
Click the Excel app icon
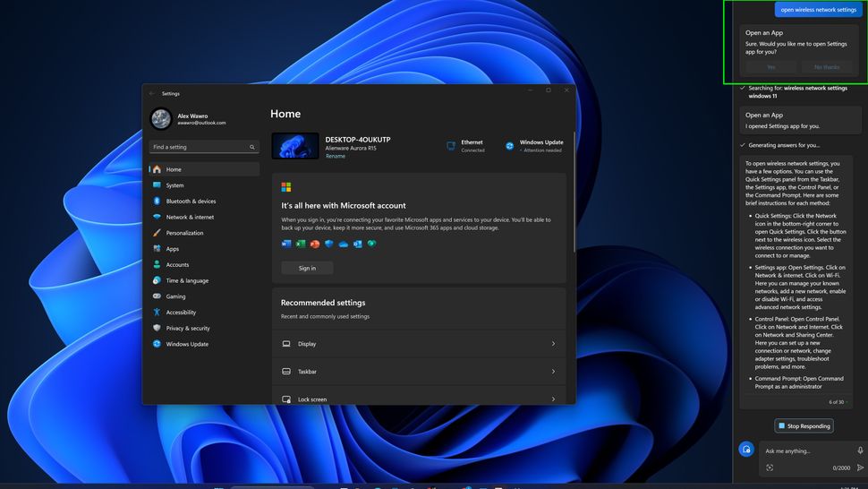(301, 244)
